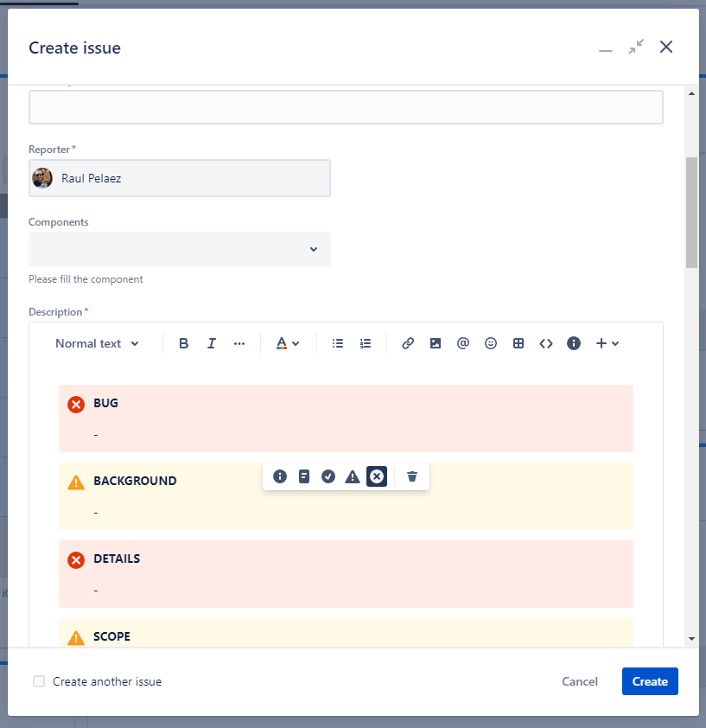Cancel the issue creation
706x728 pixels.
pos(580,681)
